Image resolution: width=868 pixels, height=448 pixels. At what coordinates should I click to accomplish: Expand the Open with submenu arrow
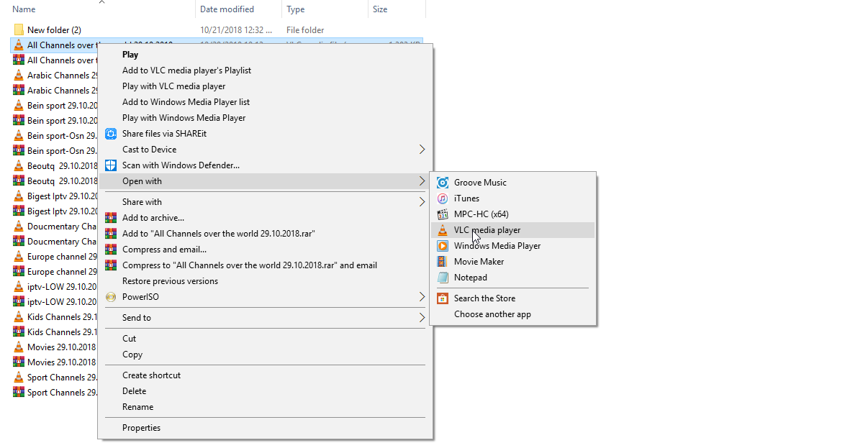[x=422, y=181]
